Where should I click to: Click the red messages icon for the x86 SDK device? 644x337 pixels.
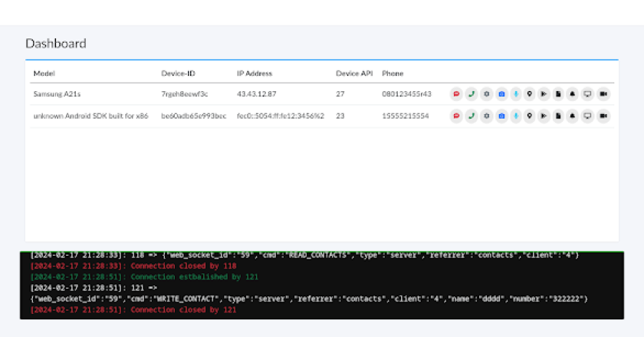[x=456, y=116]
